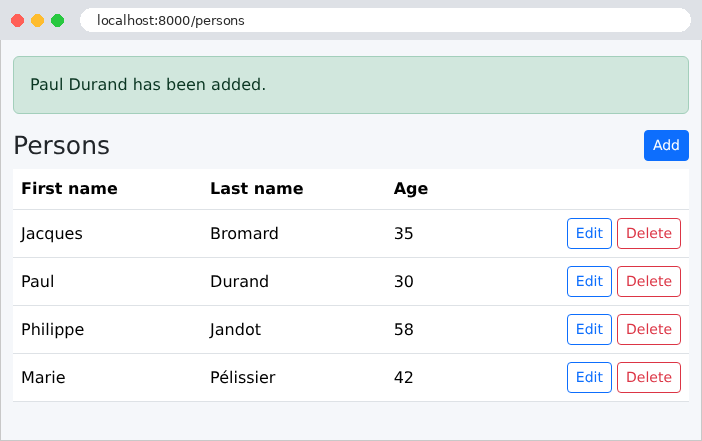Screen dimensions: 702x441
Task: Edit Marie Pélissier's record
Action: 589,377
